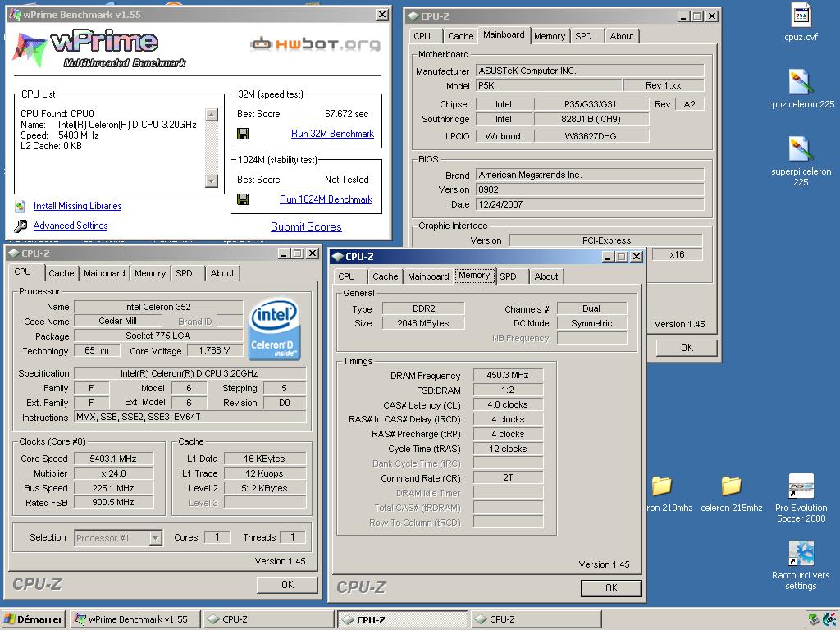Click the Multiplier x 24.0 value
This screenshot has width=840, height=630.
pyautogui.click(x=113, y=473)
